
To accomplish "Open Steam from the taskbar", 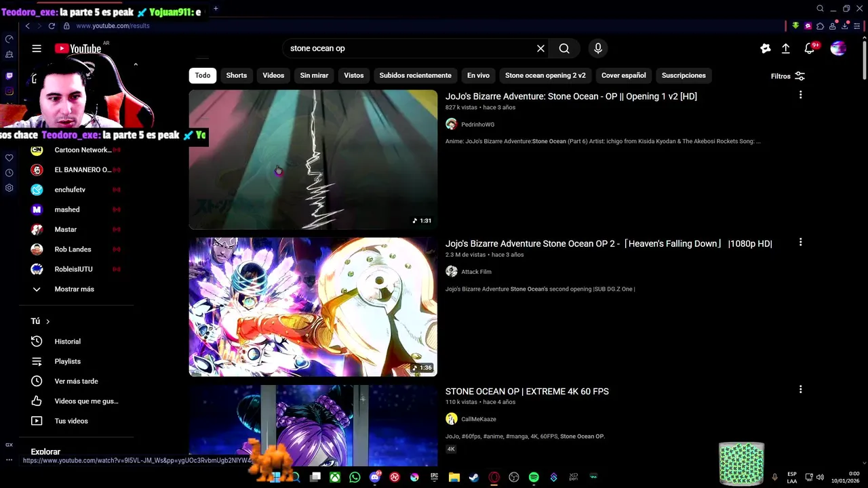I will [x=474, y=477].
